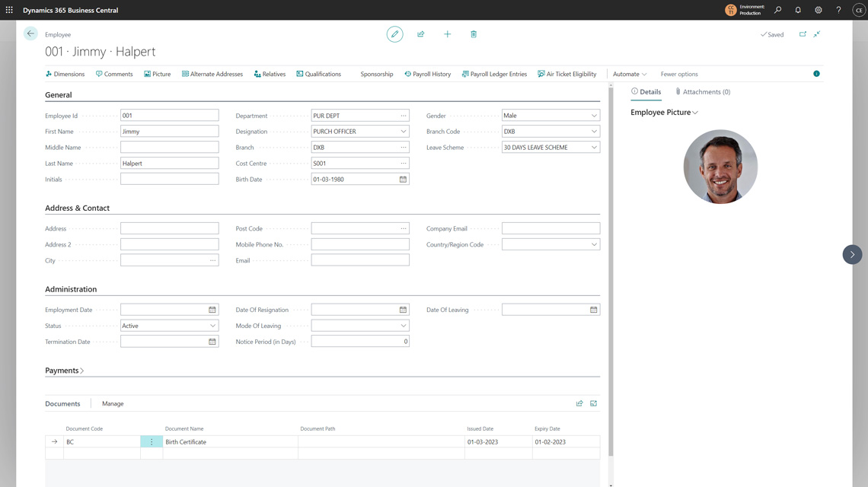
Task: Click Department lookup ellipsis
Action: click(x=404, y=116)
